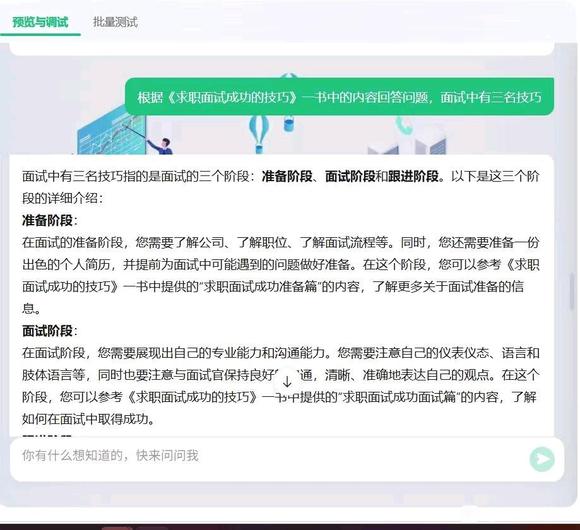Click line 如何在面试中取得成功

point(88,419)
